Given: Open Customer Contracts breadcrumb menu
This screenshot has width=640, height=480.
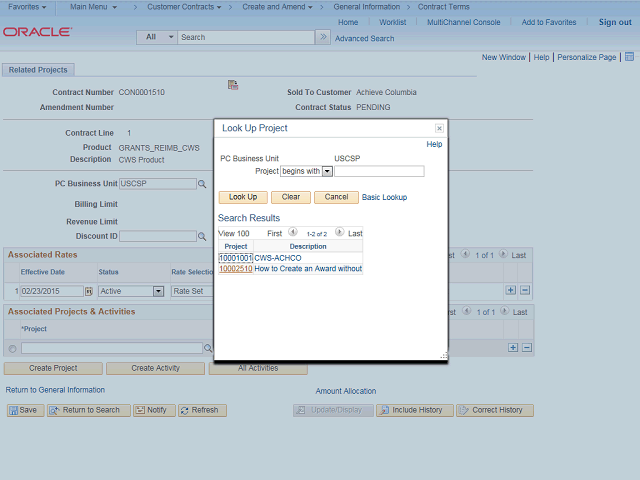Looking at the screenshot, I should click(184, 7).
